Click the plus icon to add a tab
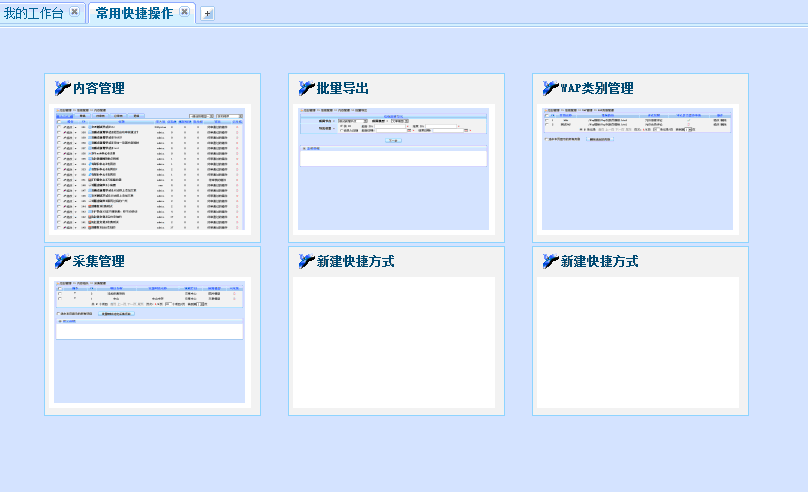Image resolution: width=808 pixels, height=492 pixels. click(x=207, y=13)
